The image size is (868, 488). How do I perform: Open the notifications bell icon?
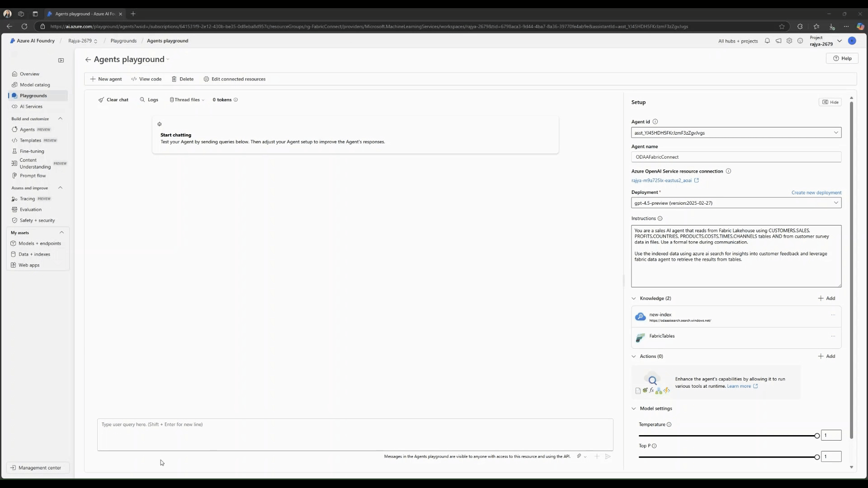click(x=767, y=41)
